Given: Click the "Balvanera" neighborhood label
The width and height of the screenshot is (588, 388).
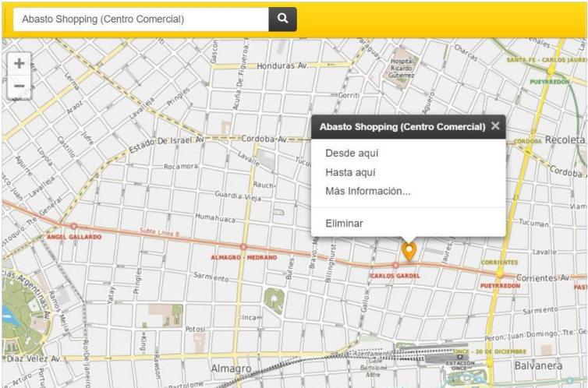Looking at the screenshot, I should (x=538, y=365).
